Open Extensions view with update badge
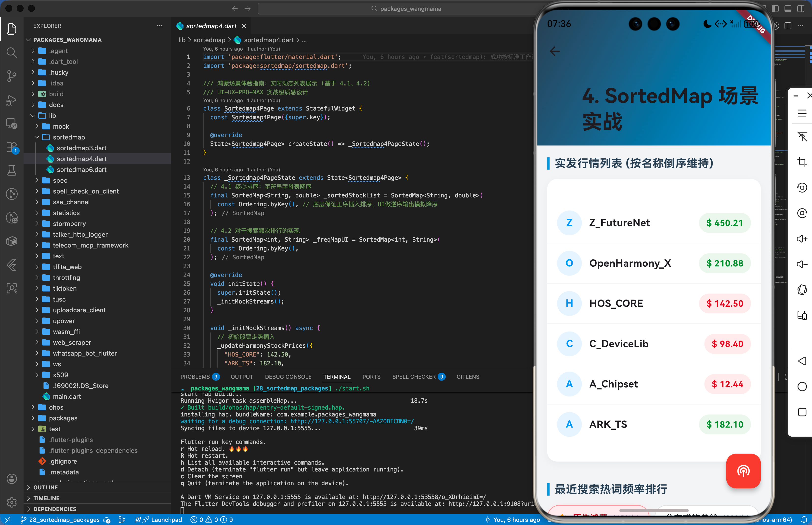Image resolution: width=812 pixels, height=525 pixels. point(12,147)
